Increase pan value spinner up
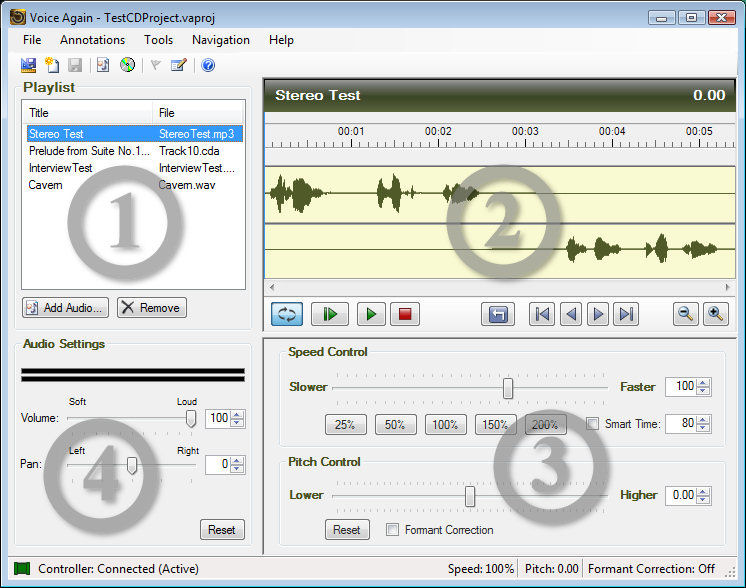Image resolution: width=746 pixels, height=588 pixels. point(237,460)
